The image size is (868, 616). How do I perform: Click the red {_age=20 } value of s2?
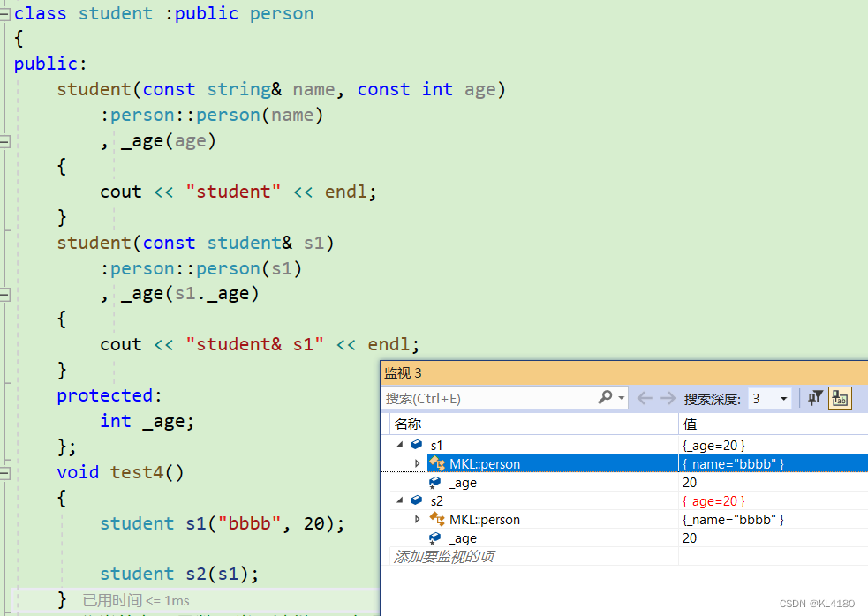pos(714,501)
